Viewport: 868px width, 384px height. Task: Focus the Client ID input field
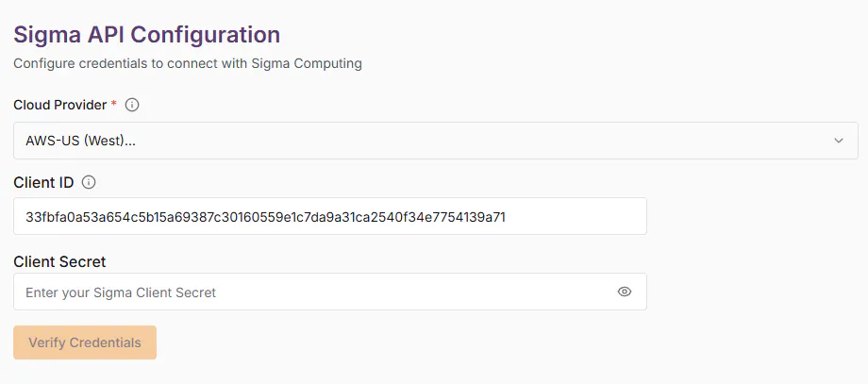(330, 216)
